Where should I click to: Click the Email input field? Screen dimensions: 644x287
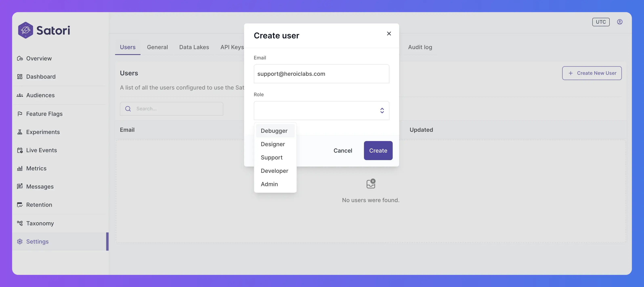tap(322, 74)
